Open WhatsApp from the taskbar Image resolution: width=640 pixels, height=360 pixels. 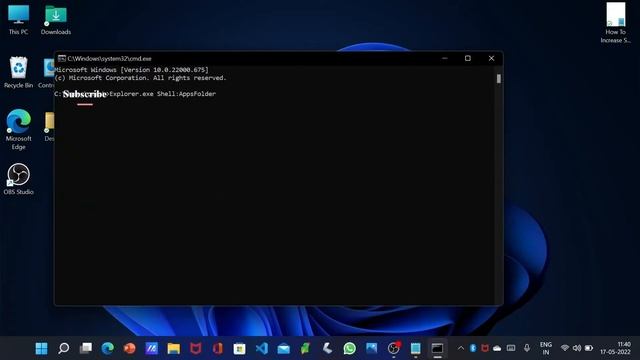(350, 348)
